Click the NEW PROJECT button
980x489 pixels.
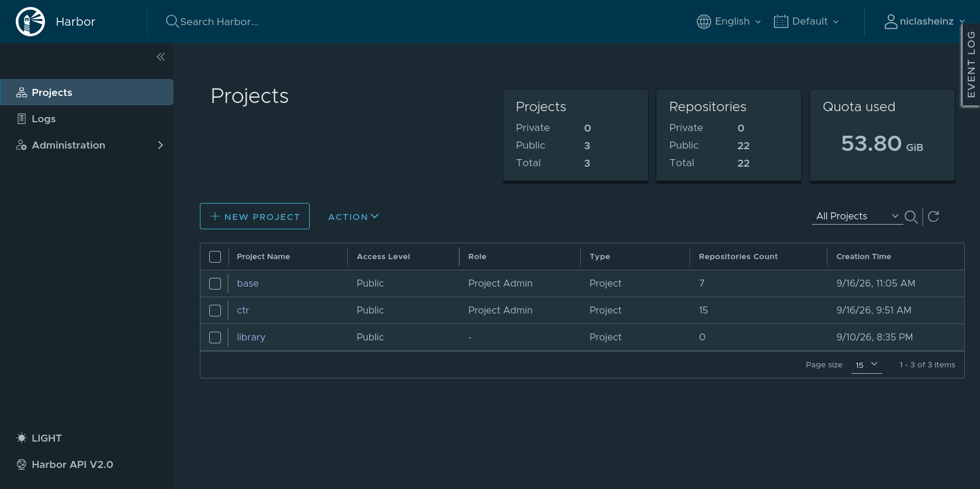pyautogui.click(x=255, y=216)
